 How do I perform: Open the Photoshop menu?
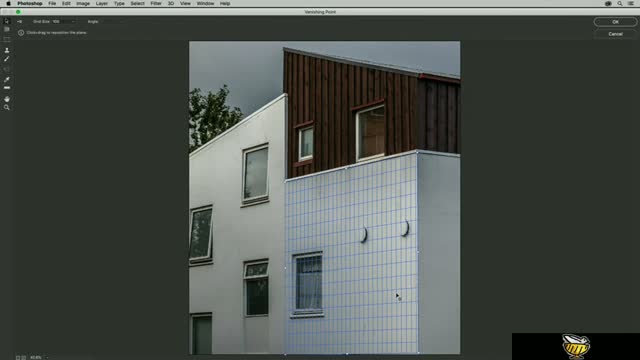click(30, 3)
